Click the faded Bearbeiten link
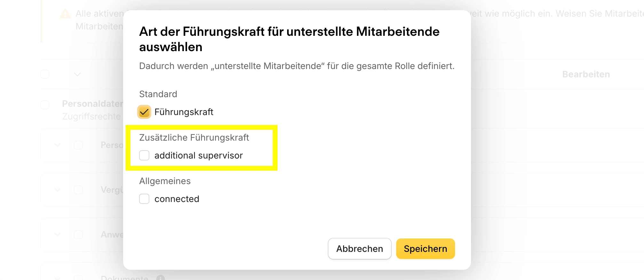This screenshot has width=644, height=280. coord(586,74)
